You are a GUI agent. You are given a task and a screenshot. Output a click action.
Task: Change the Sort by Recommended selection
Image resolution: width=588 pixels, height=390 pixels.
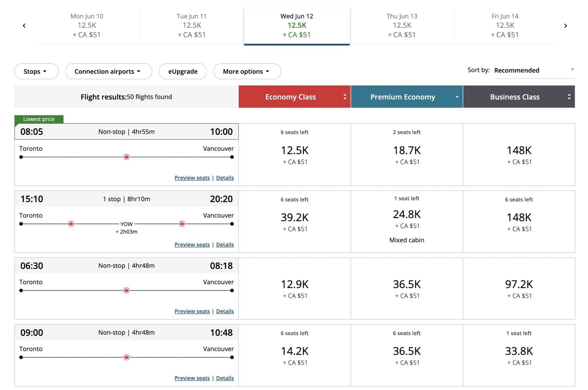coord(533,70)
